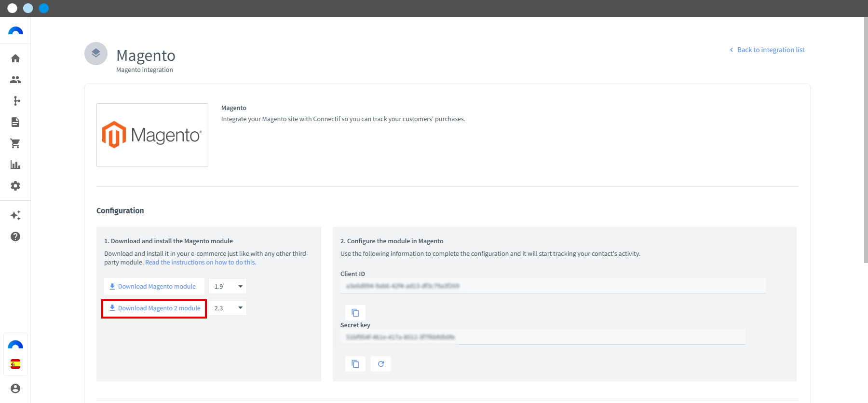Open the Contacts people icon
868x403 pixels.
(x=15, y=80)
